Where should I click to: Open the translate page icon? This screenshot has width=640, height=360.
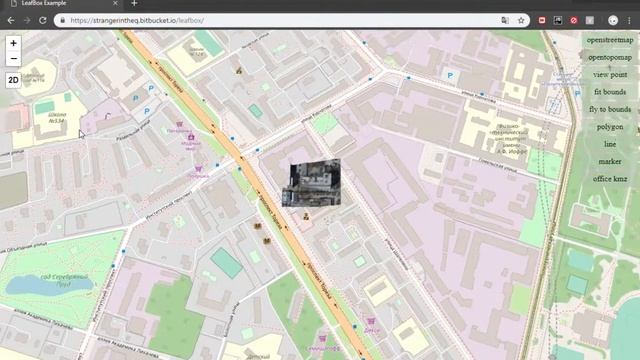pyautogui.click(x=505, y=20)
